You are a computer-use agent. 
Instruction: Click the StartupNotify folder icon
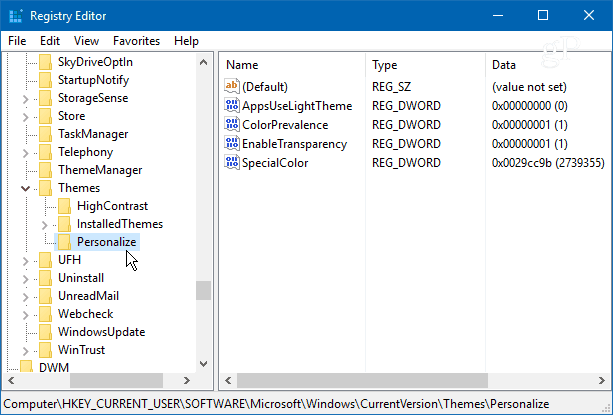click(45, 80)
